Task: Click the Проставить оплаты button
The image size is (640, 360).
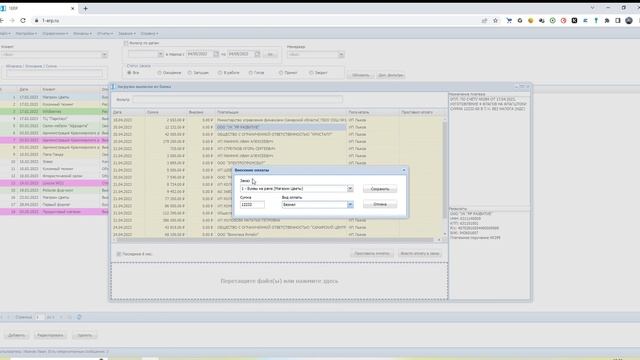Action: [372, 253]
